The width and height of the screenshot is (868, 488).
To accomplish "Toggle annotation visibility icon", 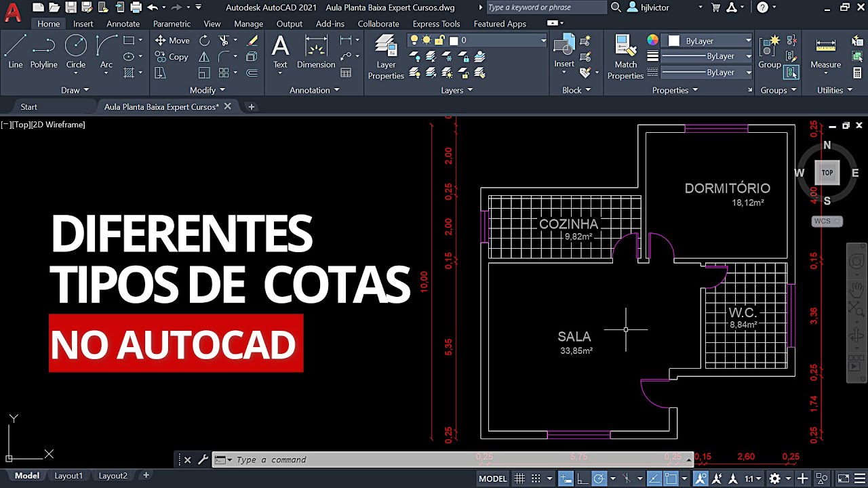I will click(701, 479).
